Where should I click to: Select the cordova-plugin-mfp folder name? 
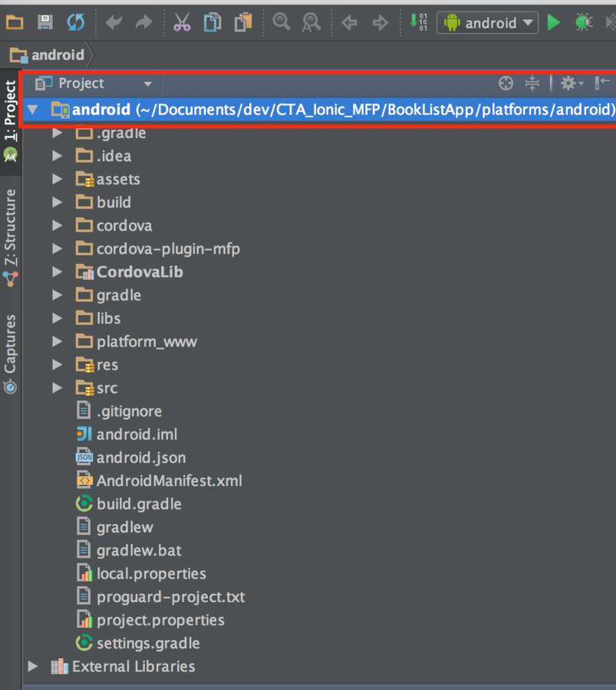click(168, 249)
